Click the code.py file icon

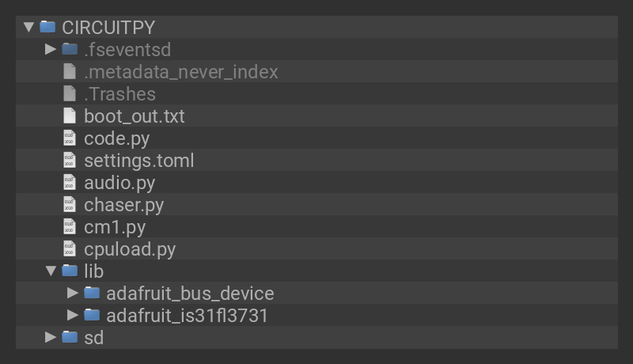70,138
